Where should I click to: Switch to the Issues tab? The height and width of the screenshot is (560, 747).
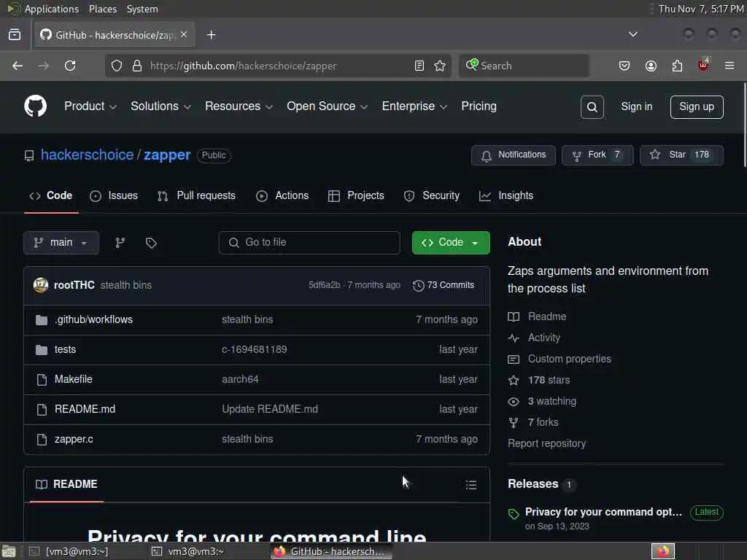[x=114, y=195]
